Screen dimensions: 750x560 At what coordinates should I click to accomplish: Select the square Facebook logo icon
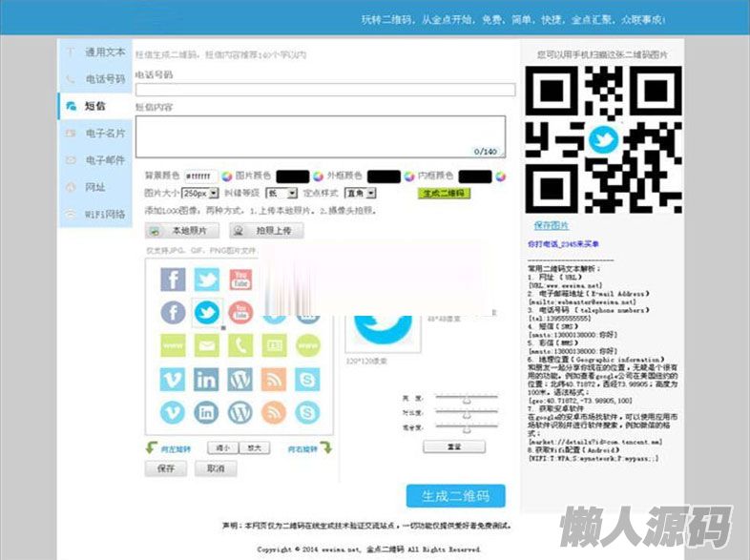173,280
